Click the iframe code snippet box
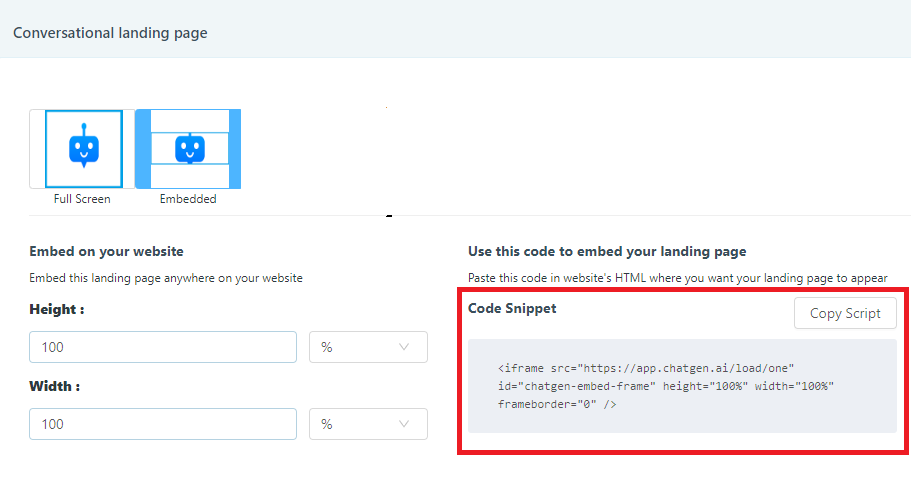Viewport: 911px width, 477px height. coord(682,386)
